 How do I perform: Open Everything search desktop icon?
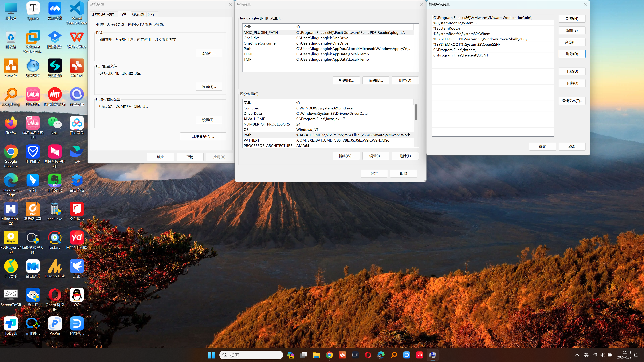[11, 97]
